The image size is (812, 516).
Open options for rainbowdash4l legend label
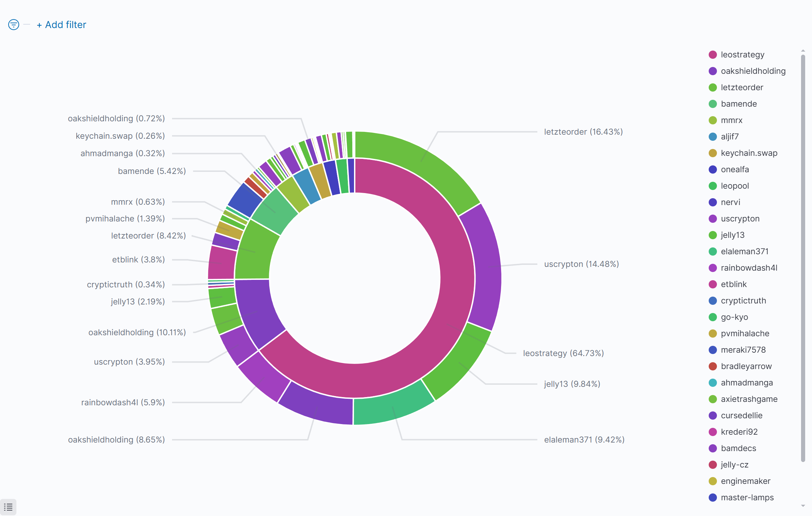point(749,268)
